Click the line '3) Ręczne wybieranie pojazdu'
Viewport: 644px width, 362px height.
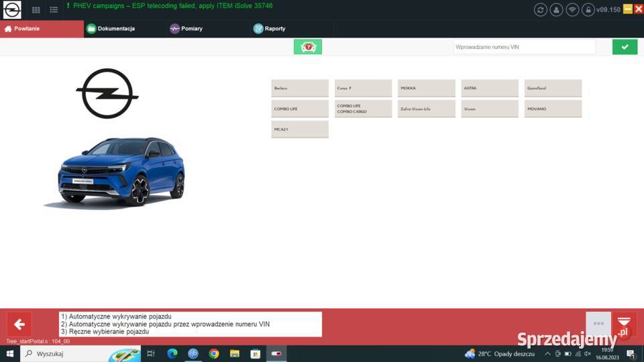point(105,332)
